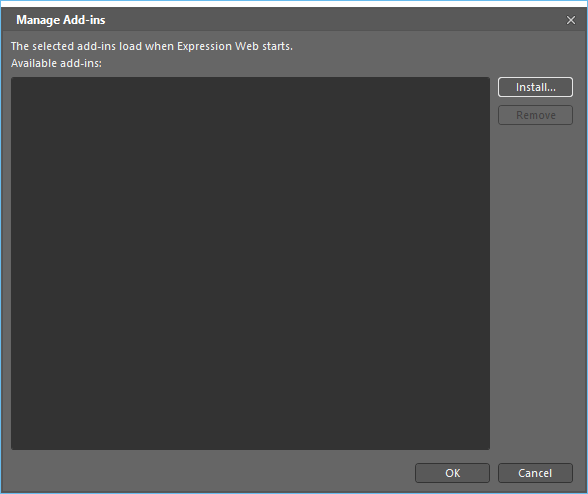This screenshot has height=494, width=588.
Task: Dismiss the dialog with Cancel
Action: click(535, 473)
